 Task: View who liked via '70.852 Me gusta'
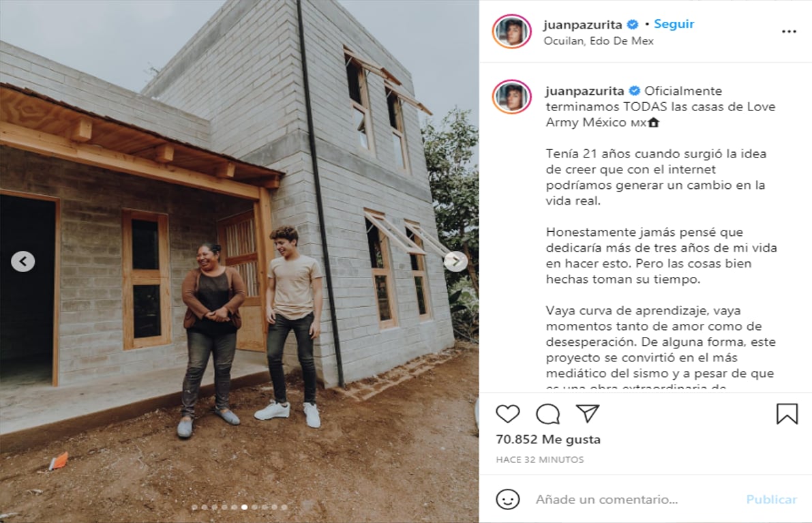pyautogui.click(x=548, y=439)
